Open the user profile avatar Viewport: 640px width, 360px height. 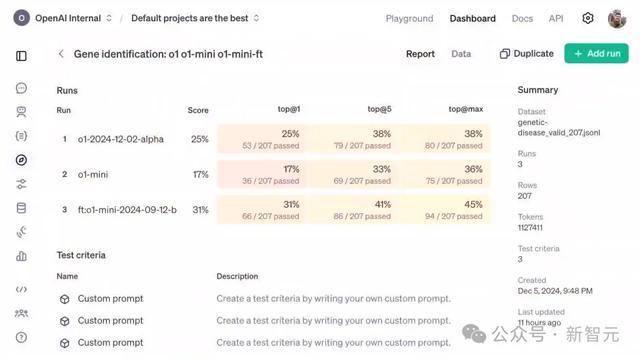617,18
